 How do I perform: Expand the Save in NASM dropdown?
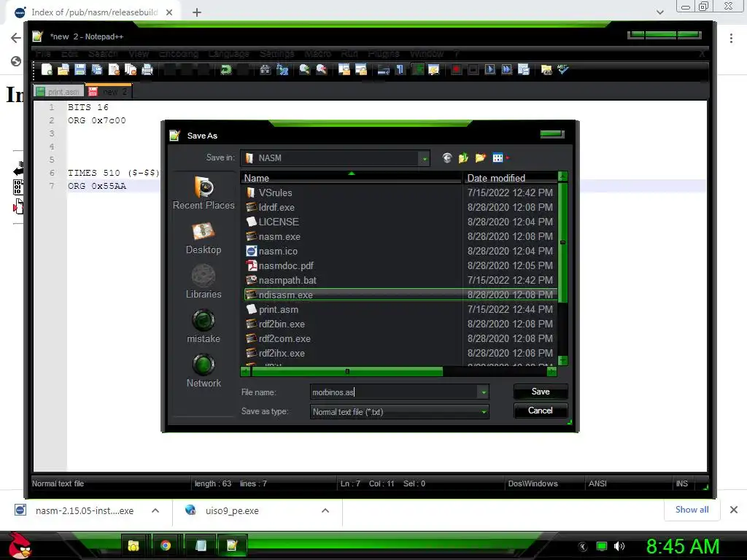(424, 158)
